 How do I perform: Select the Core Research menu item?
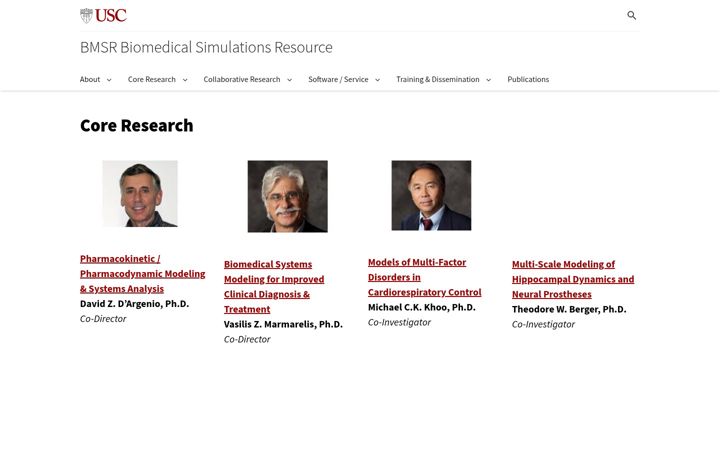(x=152, y=79)
